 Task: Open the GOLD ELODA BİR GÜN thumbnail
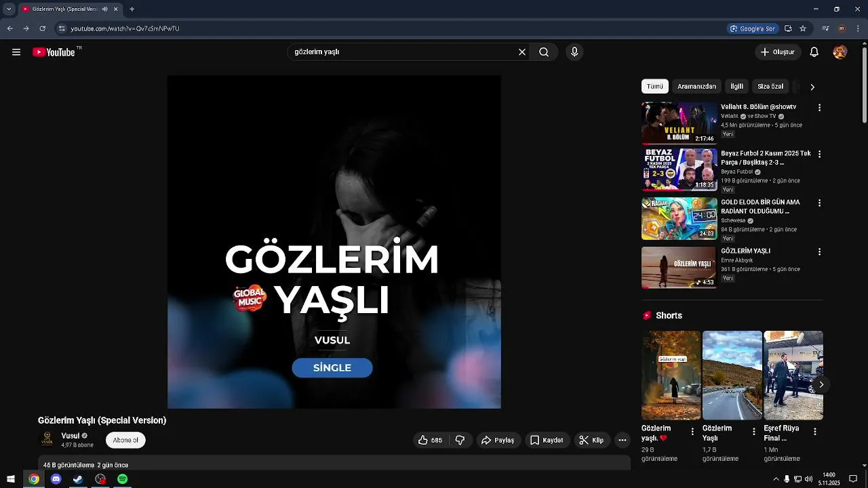679,219
